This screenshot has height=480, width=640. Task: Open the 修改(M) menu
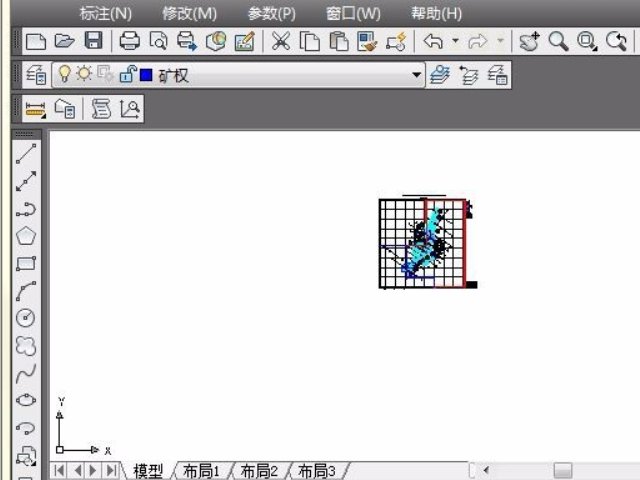(x=189, y=13)
